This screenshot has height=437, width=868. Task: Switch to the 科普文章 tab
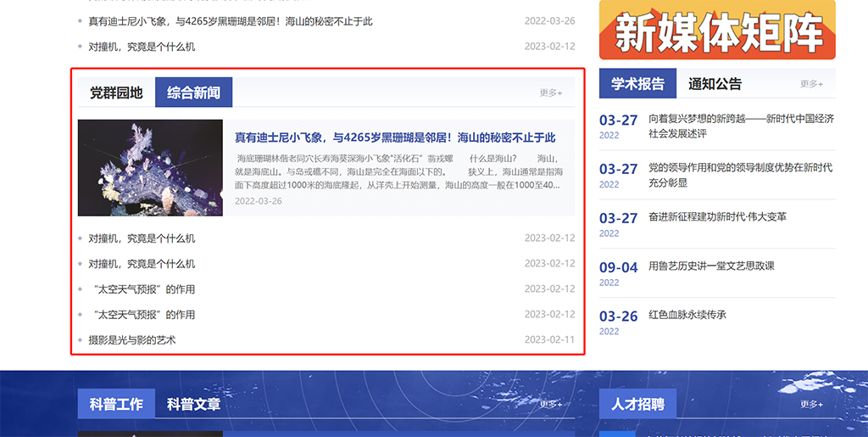point(194,404)
